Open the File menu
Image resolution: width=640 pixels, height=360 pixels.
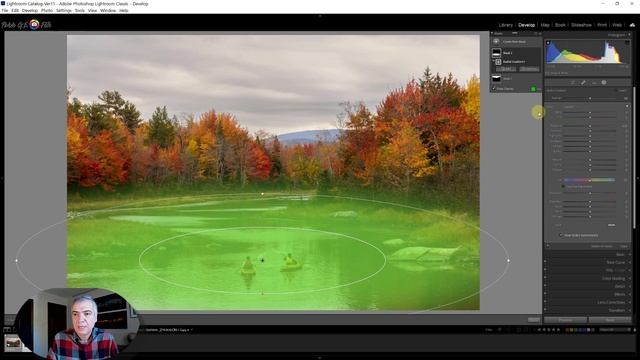5,10
